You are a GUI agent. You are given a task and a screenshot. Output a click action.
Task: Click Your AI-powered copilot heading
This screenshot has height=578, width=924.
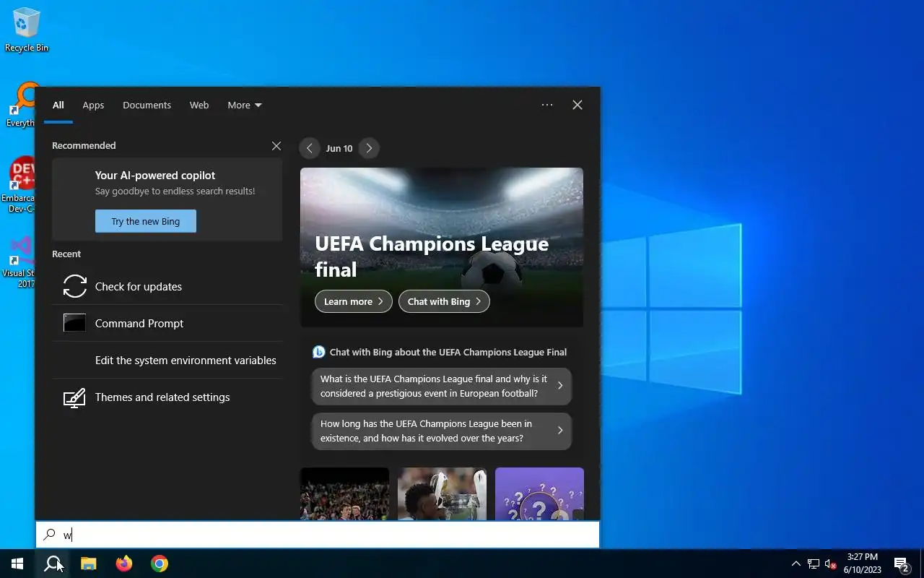point(155,176)
